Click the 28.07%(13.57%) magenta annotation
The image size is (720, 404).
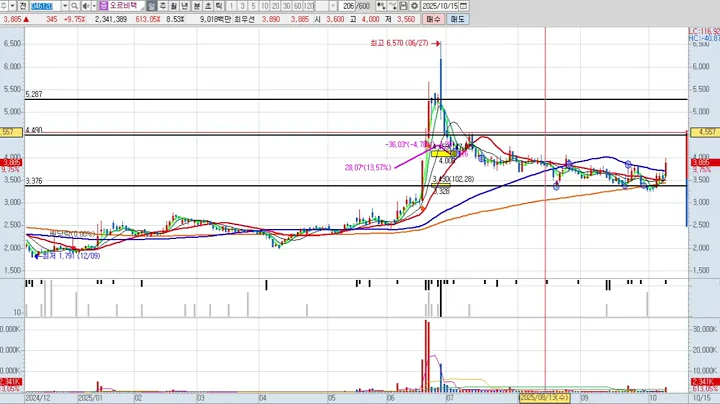coord(368,168)
